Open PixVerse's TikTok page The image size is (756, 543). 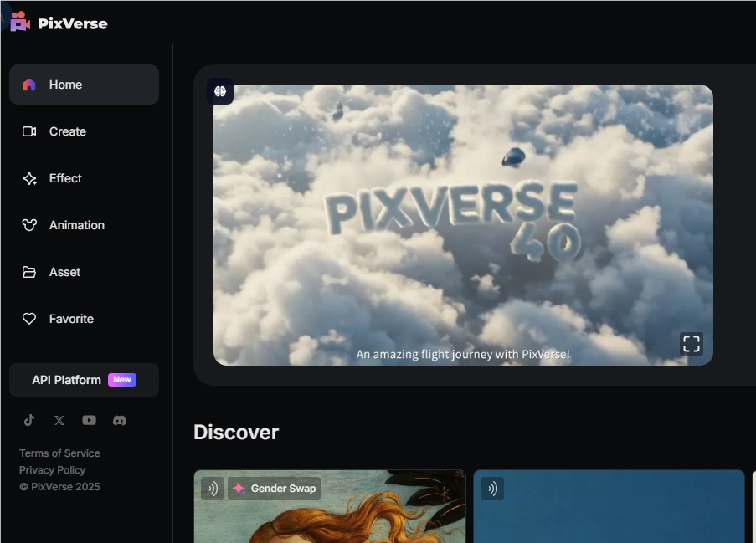click(x=29, y=420)
